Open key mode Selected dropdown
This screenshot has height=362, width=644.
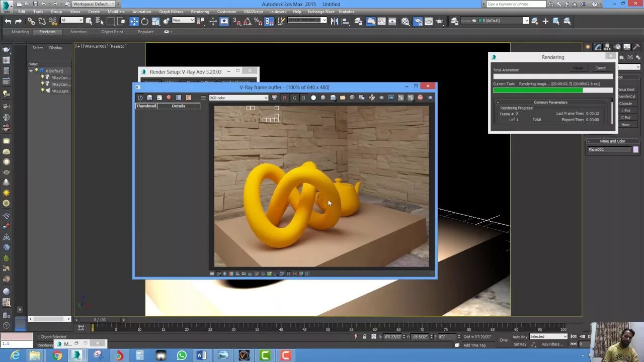coord(548,336)
